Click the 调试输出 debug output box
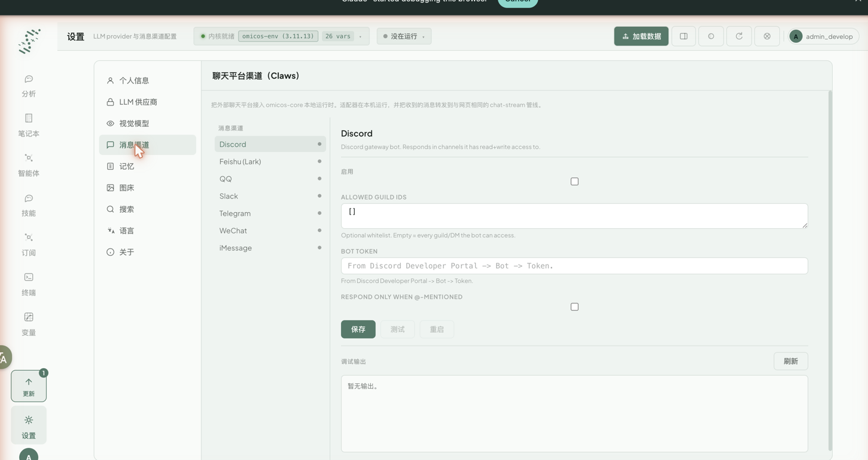The width and height of the screenshot is (868, 460). point(575,414)
